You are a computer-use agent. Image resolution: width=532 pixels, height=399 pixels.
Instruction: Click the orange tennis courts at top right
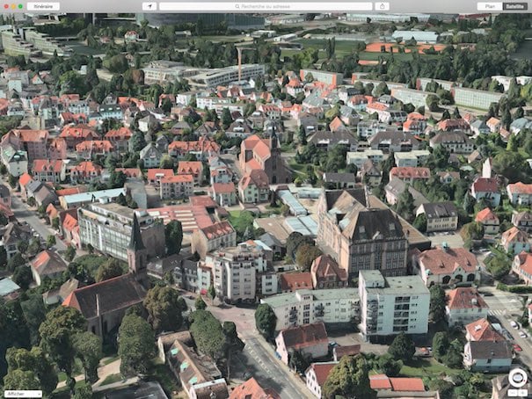coord(393,47)
